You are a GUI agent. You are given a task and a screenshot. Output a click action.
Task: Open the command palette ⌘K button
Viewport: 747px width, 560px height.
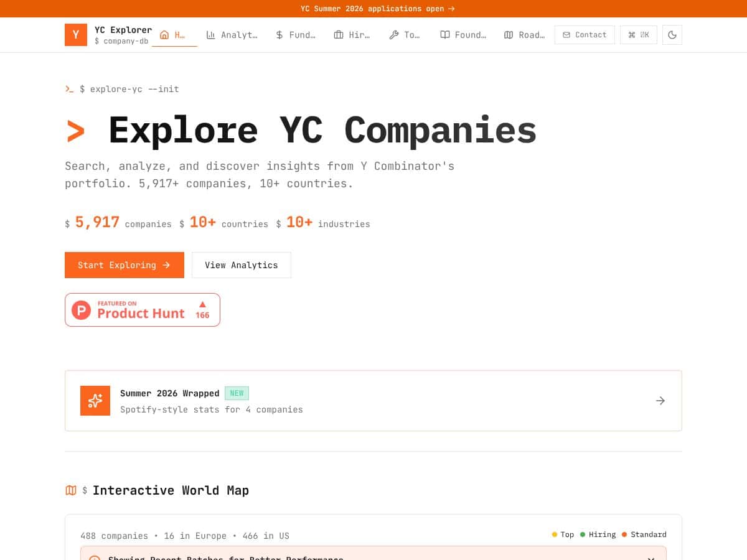click(639, 35)
